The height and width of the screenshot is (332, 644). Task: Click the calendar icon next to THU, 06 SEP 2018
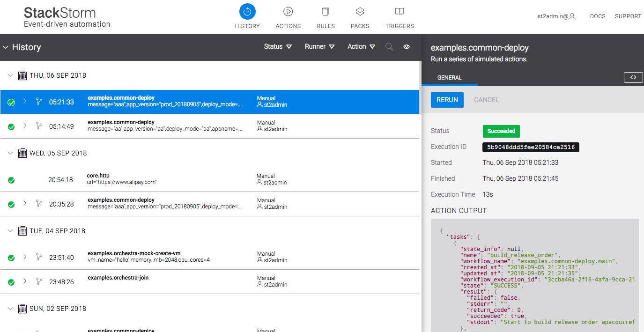tap(22, 75)
